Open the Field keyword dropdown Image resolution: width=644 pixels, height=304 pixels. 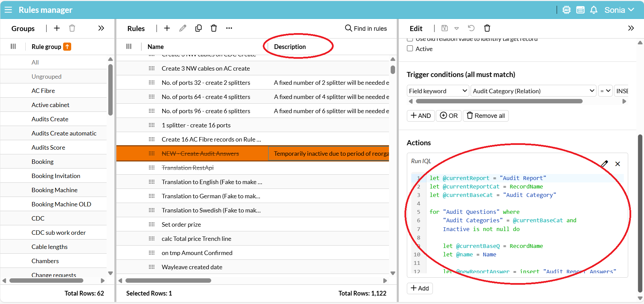point(438,91)
